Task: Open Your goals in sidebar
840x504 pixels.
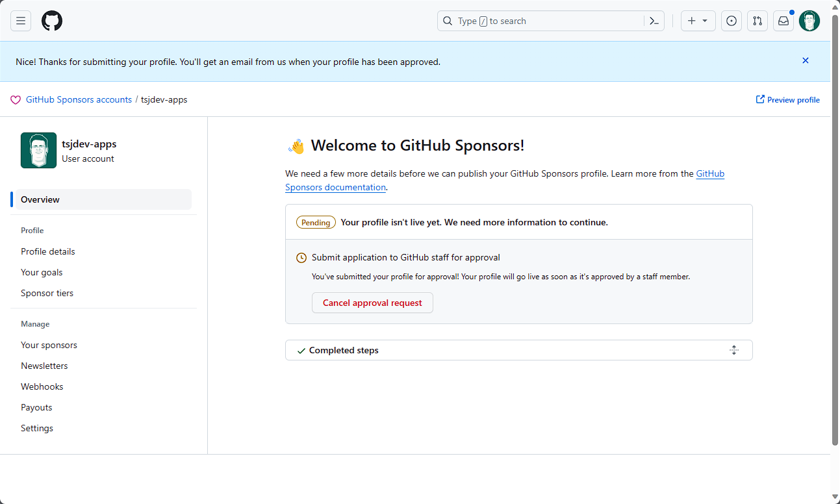Action: (x=42, y=272)
